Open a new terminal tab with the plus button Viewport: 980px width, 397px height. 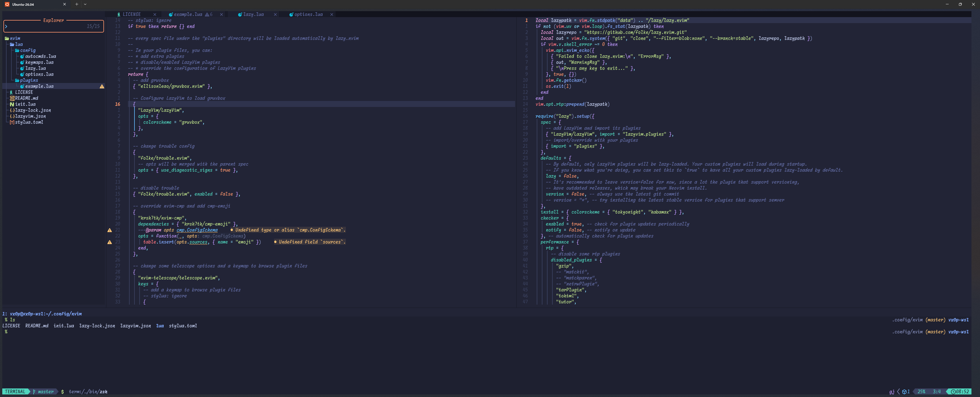point(76,4)
